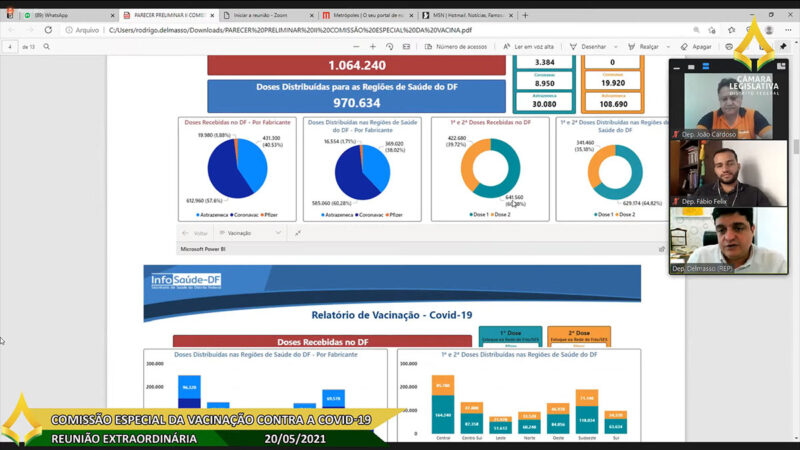Click the PDF page number field
Image resolution: width=800 pixels, height=450 pixels.
[x=11, y=47]
